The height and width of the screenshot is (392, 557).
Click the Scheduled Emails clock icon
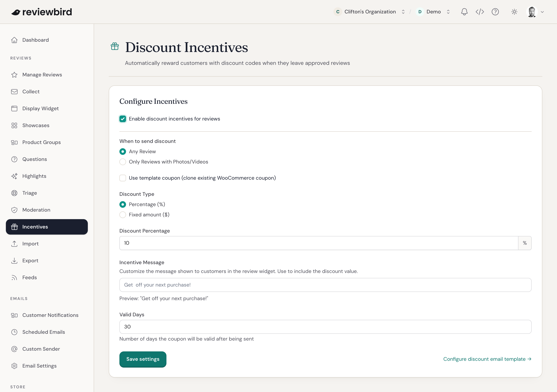[x=14, y=332]
